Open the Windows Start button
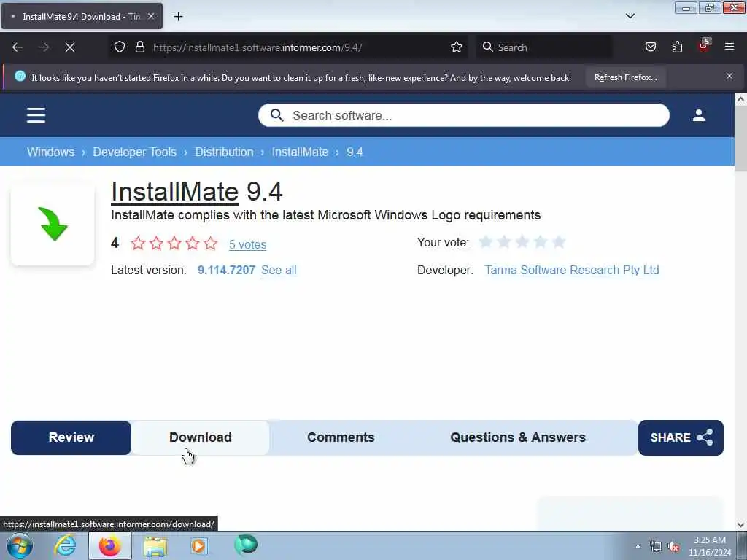The height and width of the screenshot is (560, 747). [x=20, y=545]
